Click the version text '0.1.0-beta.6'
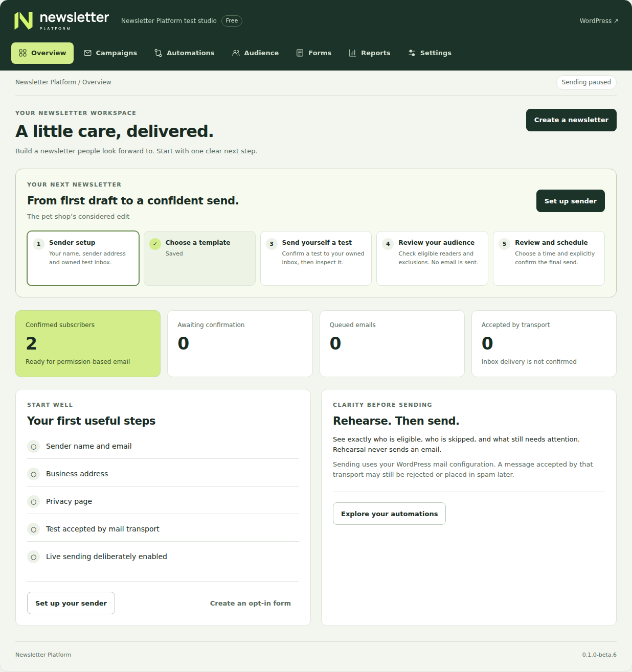The width and height of the screenshot is (632, 672). pos(599,655)
